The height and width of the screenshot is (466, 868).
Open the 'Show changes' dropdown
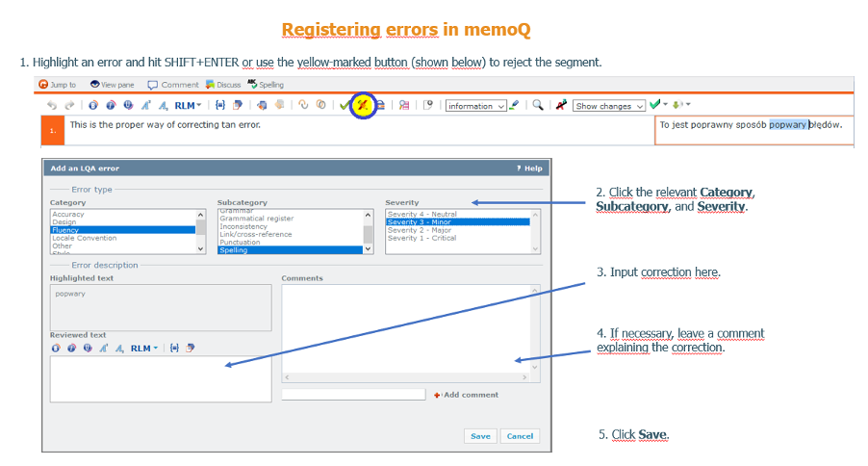(609, 106)
